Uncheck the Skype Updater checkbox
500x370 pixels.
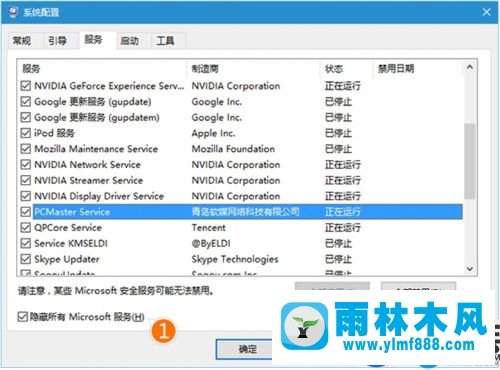tap(26, 259)
